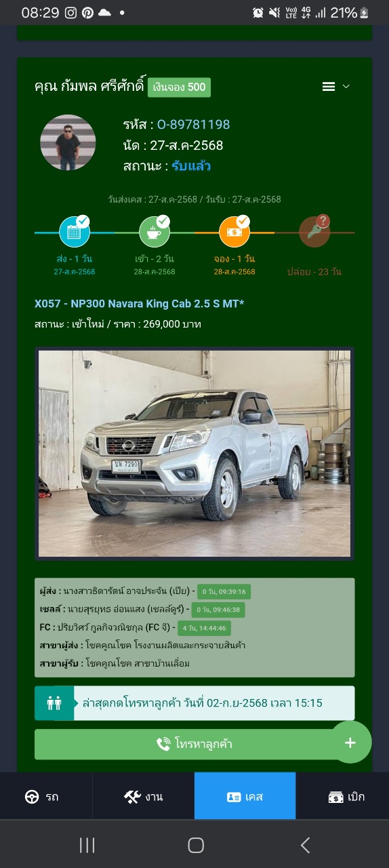Tap the โทรหาลูกค้า call button
The image size is (389, 868).
(194, 744)
